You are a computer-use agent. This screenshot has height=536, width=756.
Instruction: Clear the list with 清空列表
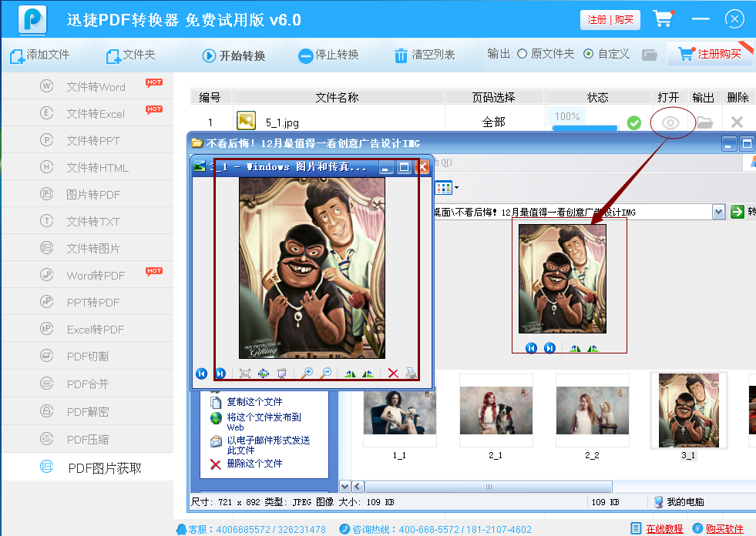pyautogui.click(x=425, y=55)
